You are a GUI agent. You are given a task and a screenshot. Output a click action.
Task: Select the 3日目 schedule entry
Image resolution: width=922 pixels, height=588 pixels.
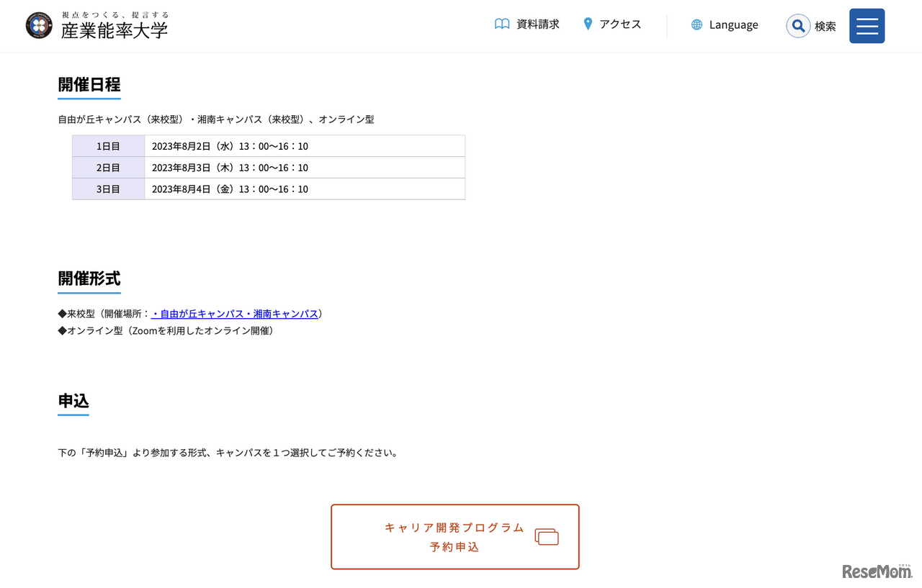click(x=108, y=189)
